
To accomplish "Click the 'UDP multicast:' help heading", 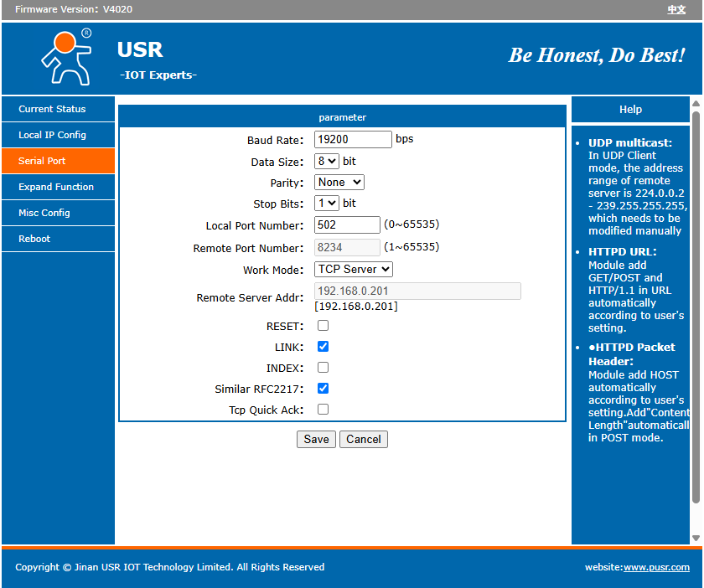I will pyautogui.click(x=630, y=142).
